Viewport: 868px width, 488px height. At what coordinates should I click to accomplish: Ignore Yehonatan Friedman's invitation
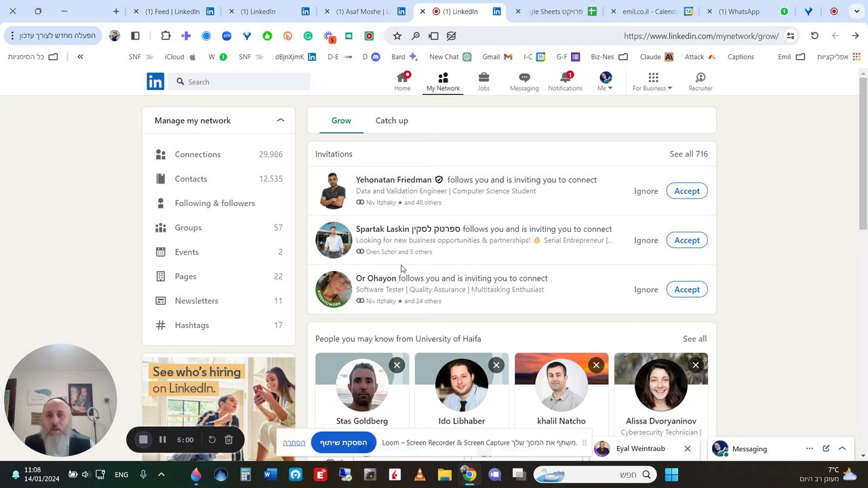(x=646, y=191)
